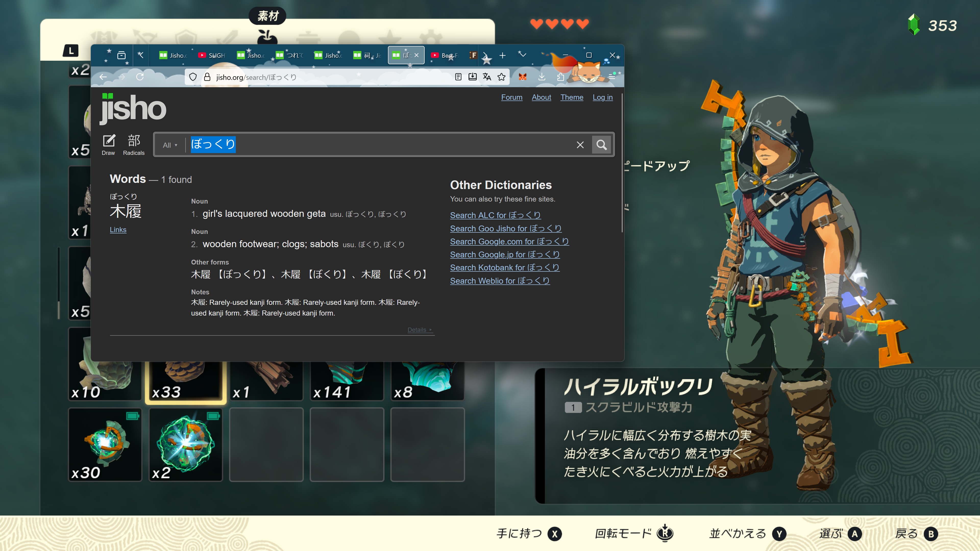Viewport: 980px width, 551px height.
Task: Click the green rupee counter icon
Action: (914, 25)
